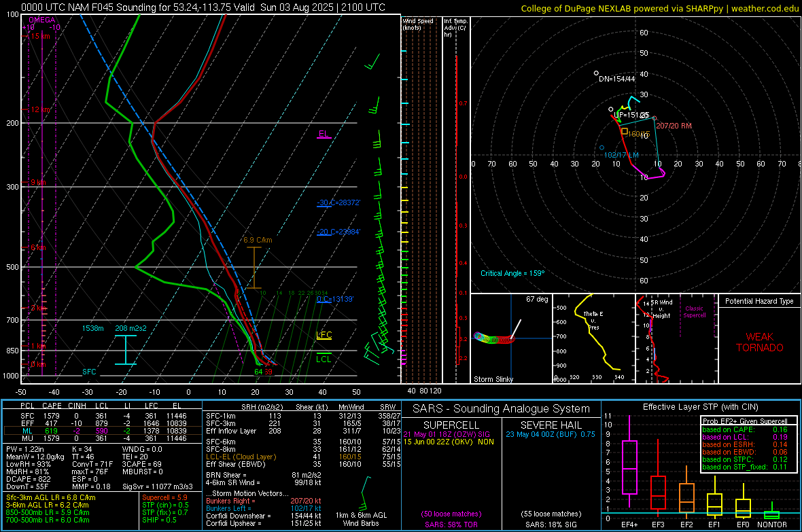The image size is (802, 532).
Task: Select the yellow LFC marker label
Action: point(324,335)
